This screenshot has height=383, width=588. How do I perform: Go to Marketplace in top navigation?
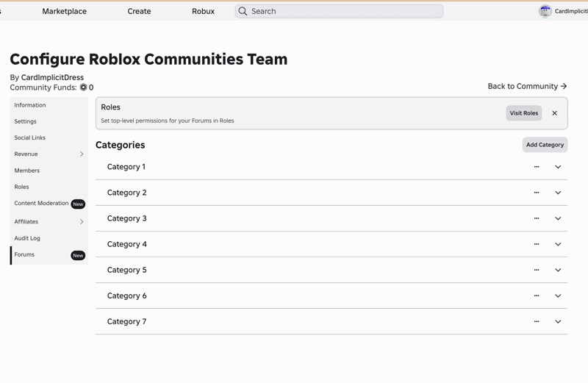coord(65,11)
